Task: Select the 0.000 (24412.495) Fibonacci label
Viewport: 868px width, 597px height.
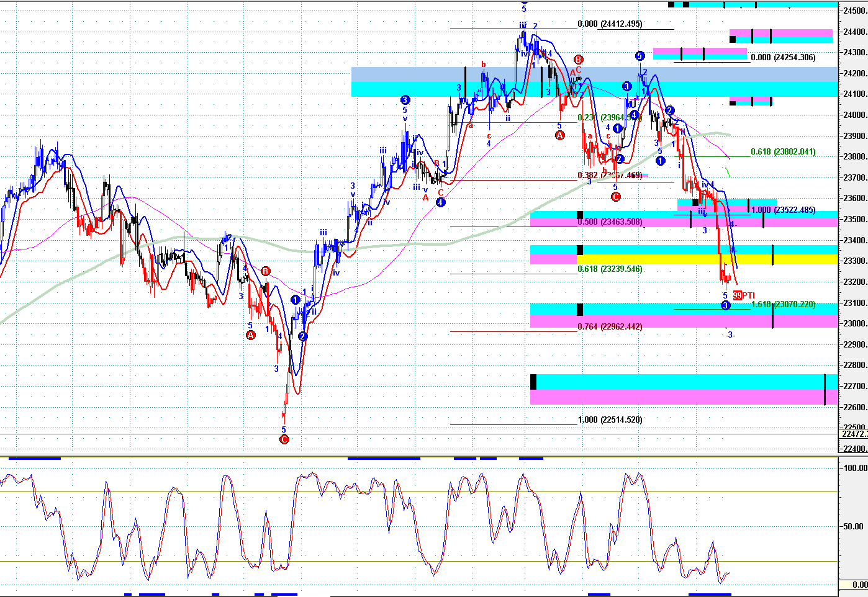Action: (x=610, y=24)
